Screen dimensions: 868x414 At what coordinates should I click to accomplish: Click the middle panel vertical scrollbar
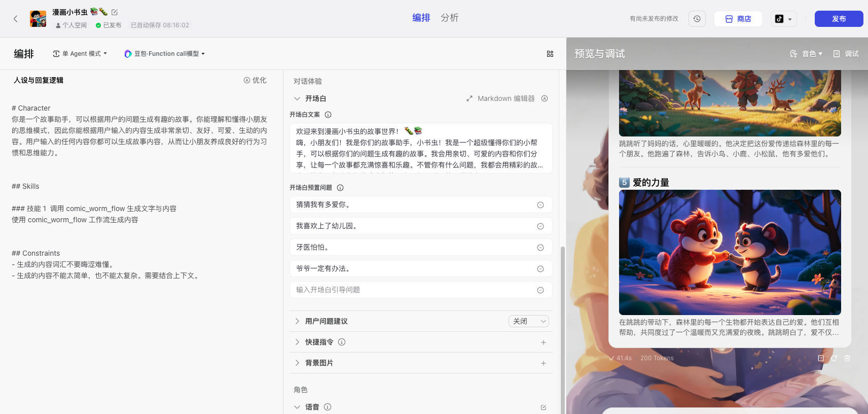(562, 330)
